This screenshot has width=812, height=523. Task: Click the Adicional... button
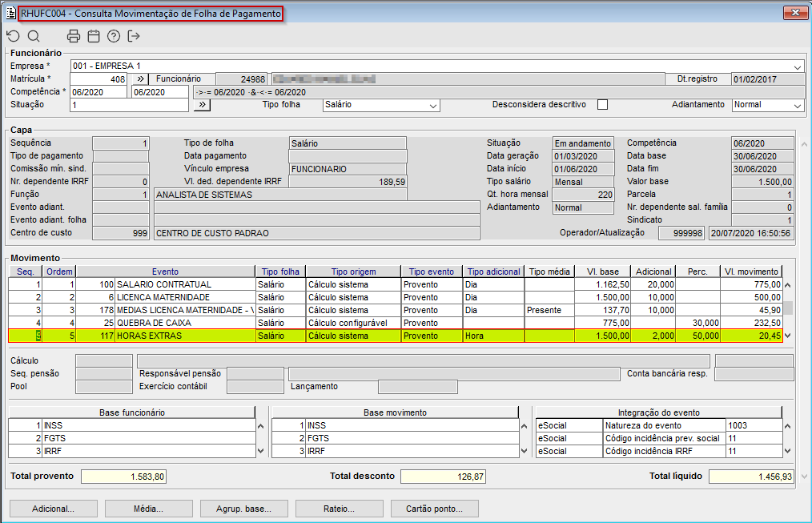coord(53,509)
